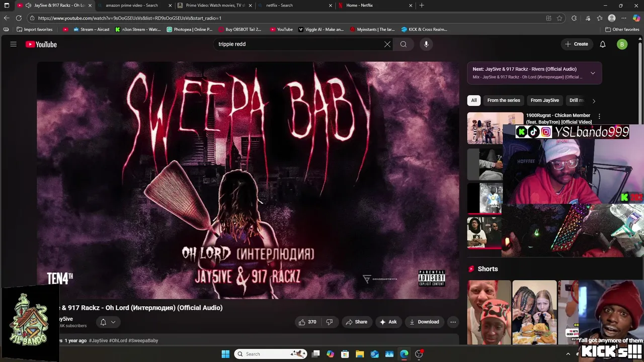Open the Copilot icon in Edge toolbar

(x=636, y=18)
